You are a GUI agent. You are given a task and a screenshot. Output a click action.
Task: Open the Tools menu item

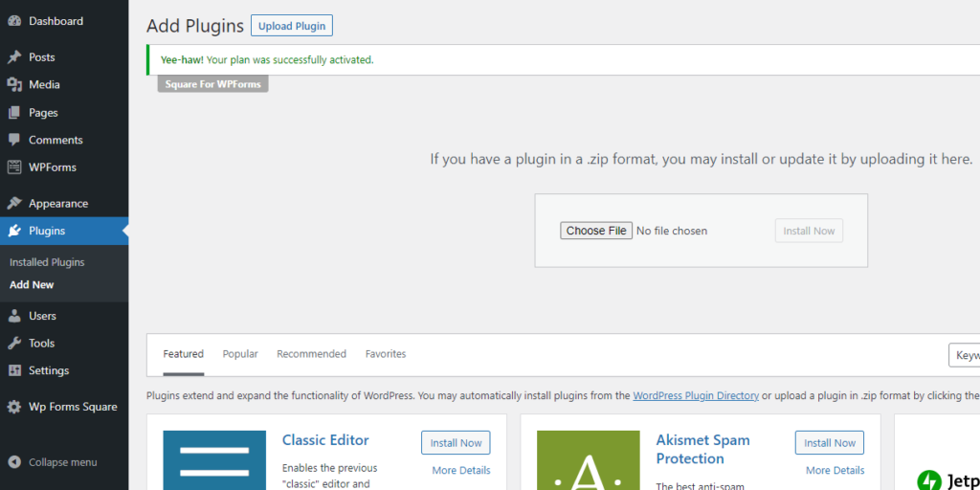coord(64,344)
